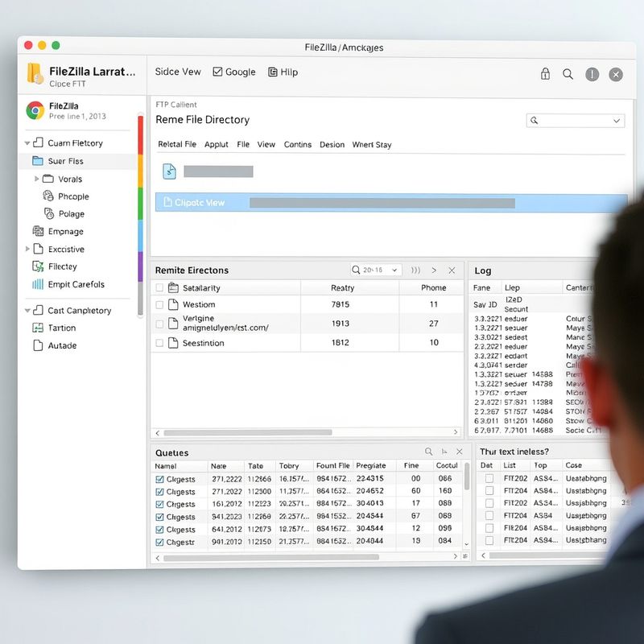Click the Autade file icon
This screenshot has width=644, height=644.
point(38,345)
